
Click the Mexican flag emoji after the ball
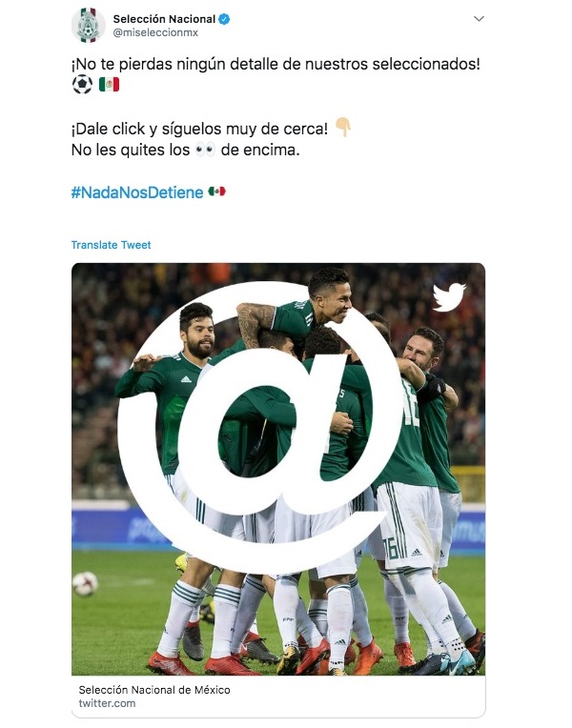110,85
